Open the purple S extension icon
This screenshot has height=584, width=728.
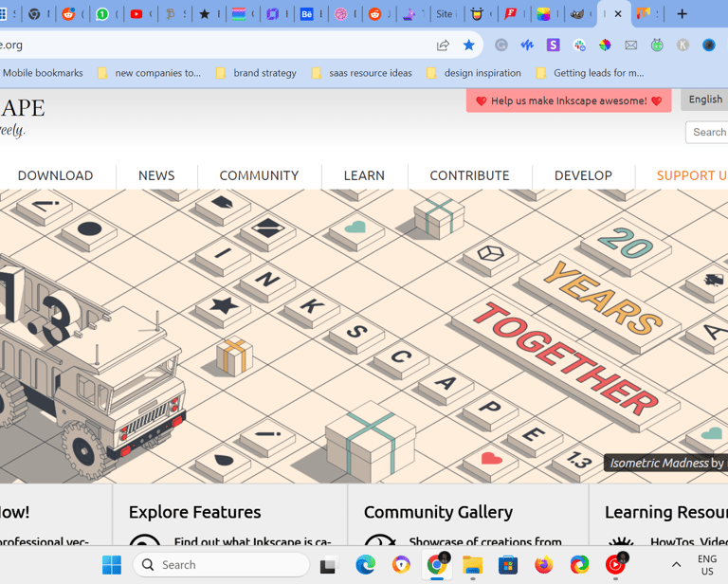(553, 45)
